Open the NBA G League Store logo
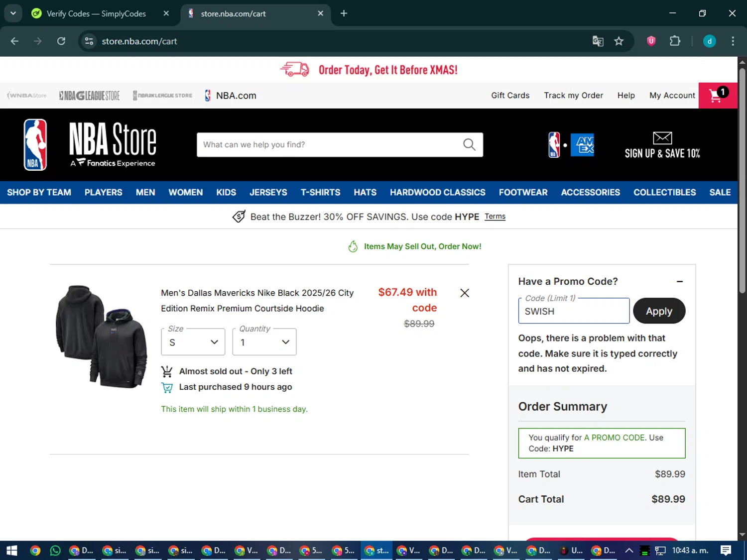Viewport: 747px width, 560px height. (x=90, y=96)
